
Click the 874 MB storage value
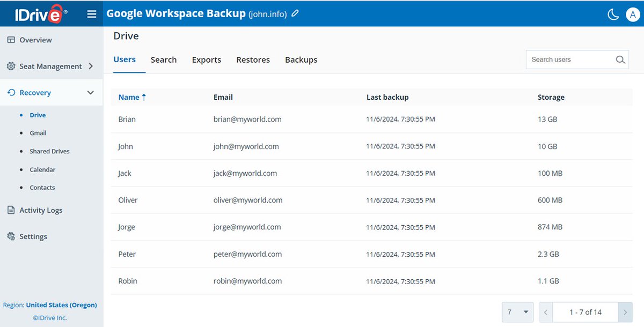point(550,227)
